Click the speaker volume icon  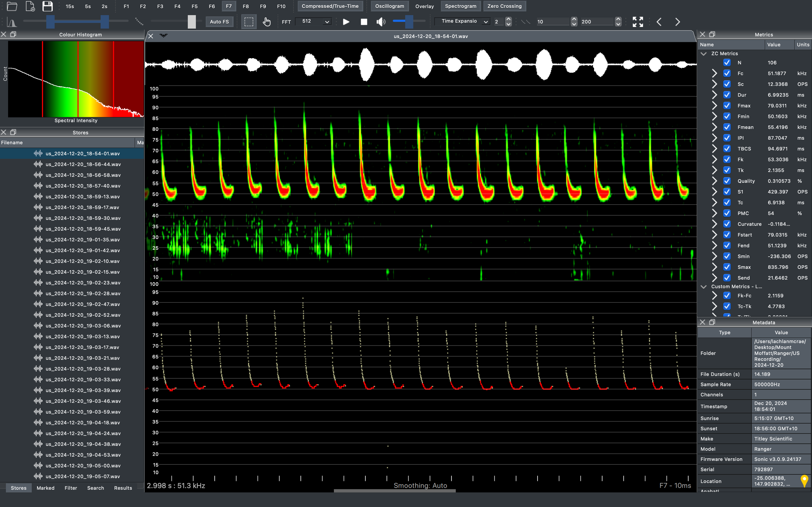(381, 22)
